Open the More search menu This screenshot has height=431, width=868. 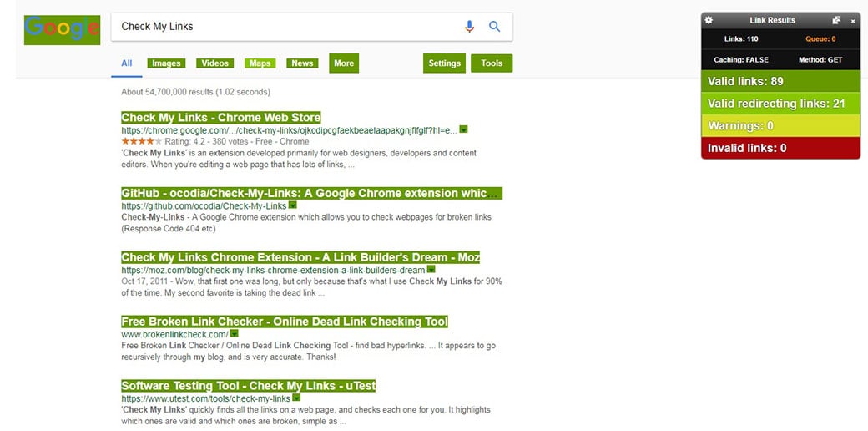[x=344, y=63]
